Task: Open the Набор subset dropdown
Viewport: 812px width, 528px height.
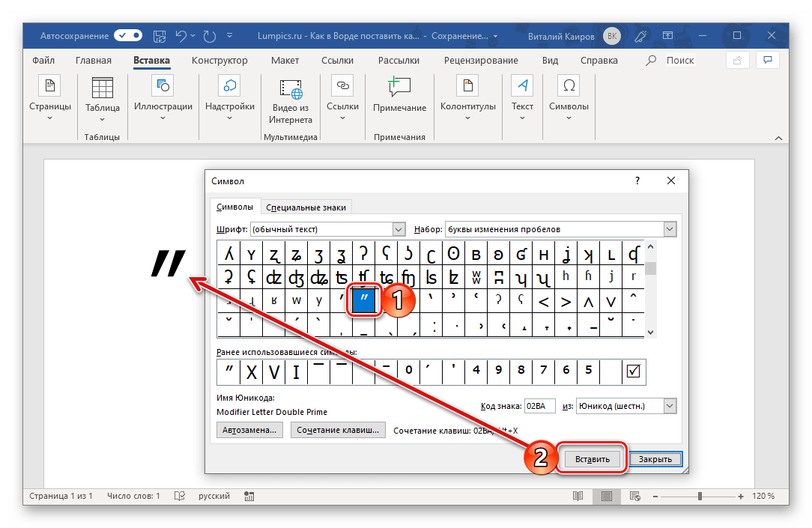Action: [x=561, y=229]
